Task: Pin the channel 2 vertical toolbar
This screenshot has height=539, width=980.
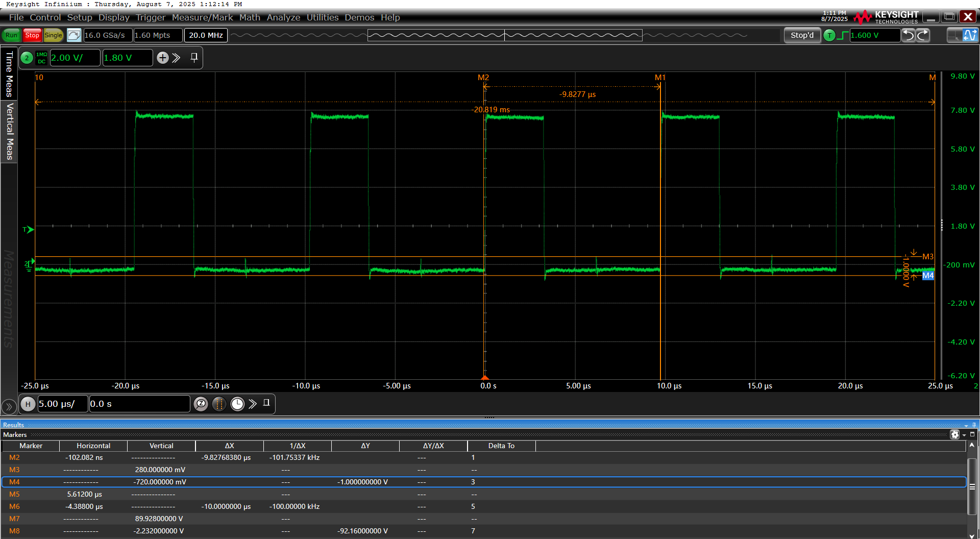Action: pyautogui.click(x=194, y=58)
